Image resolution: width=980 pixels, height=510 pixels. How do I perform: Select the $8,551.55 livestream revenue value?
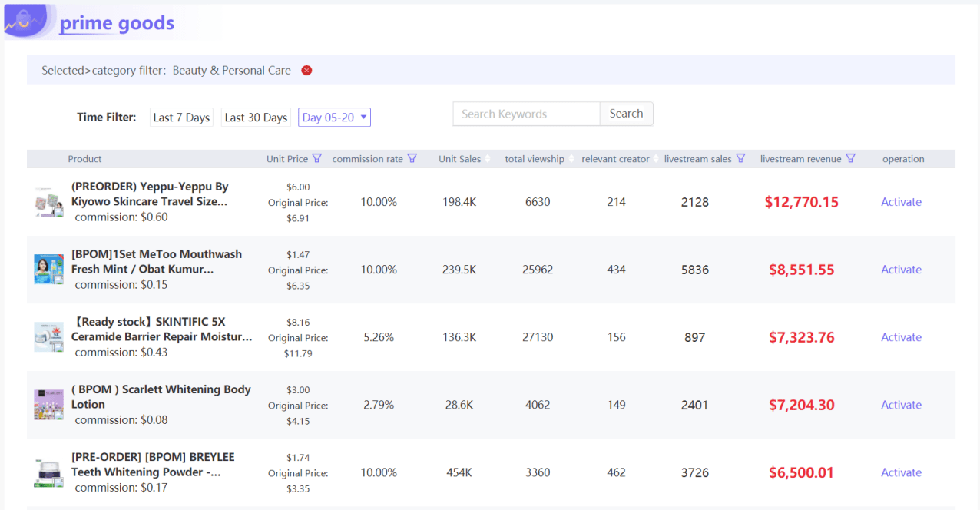(802, 270)
